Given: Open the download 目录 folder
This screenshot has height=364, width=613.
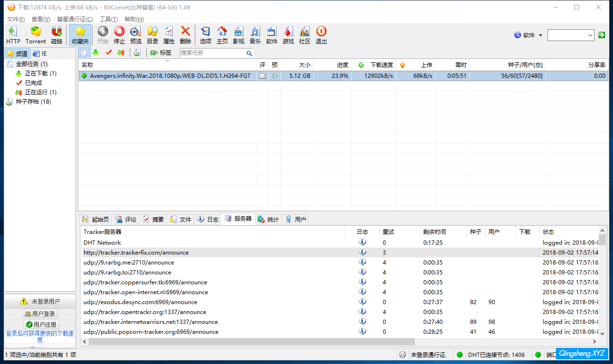Looking at the screenshot, I should pos(152,35).
